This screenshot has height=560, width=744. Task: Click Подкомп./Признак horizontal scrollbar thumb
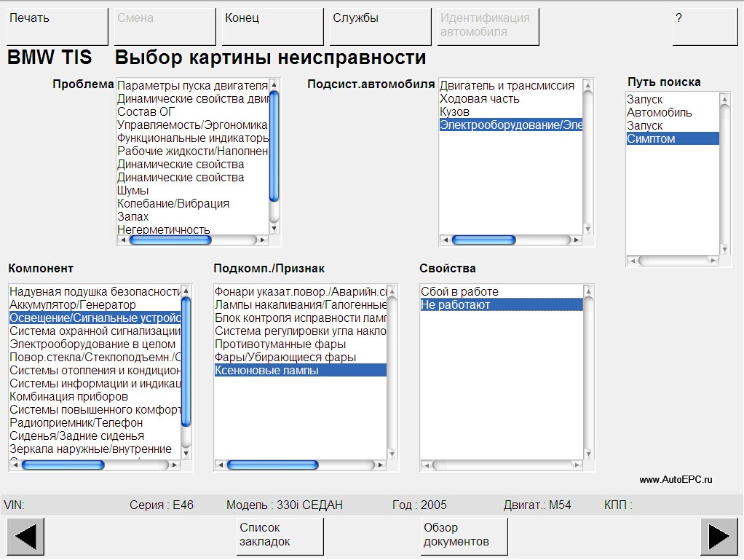(273, 465)
